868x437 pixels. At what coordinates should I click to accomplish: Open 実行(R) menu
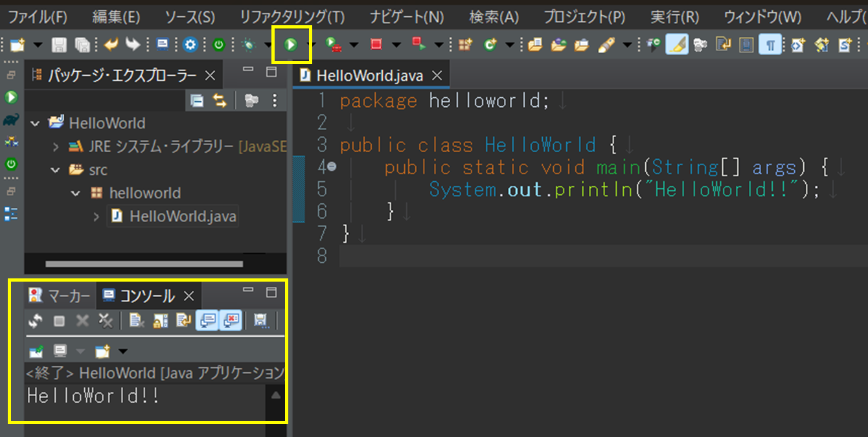coord(674,16)
